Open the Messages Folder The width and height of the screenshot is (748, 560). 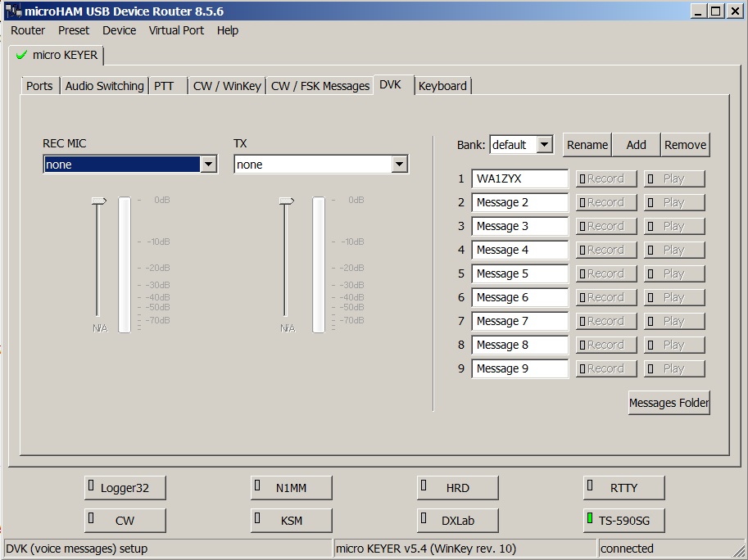(669, 403)
